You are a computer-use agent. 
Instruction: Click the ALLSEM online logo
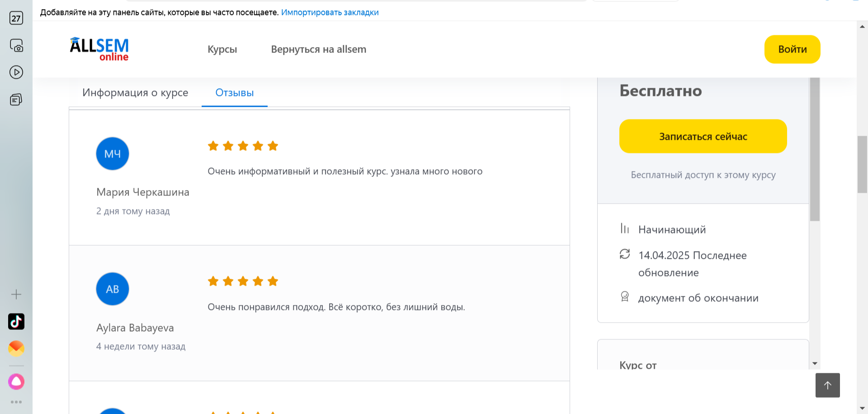(x=99, y=49)
